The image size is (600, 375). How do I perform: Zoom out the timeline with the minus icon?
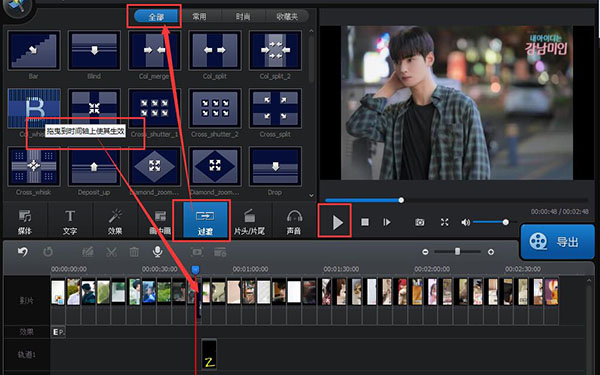(x=425, y=252)
